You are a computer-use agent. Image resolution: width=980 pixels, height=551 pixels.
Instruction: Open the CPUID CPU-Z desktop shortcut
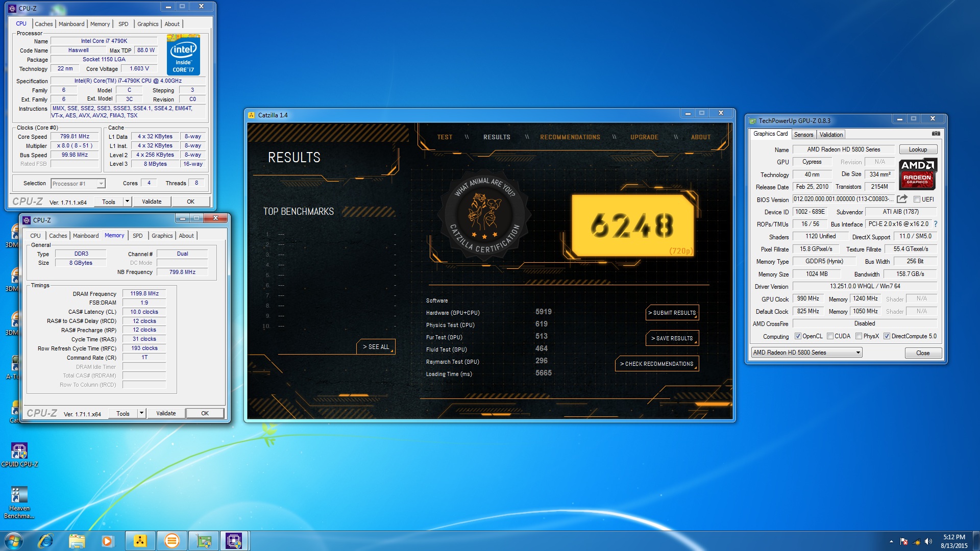coord(19,454)
